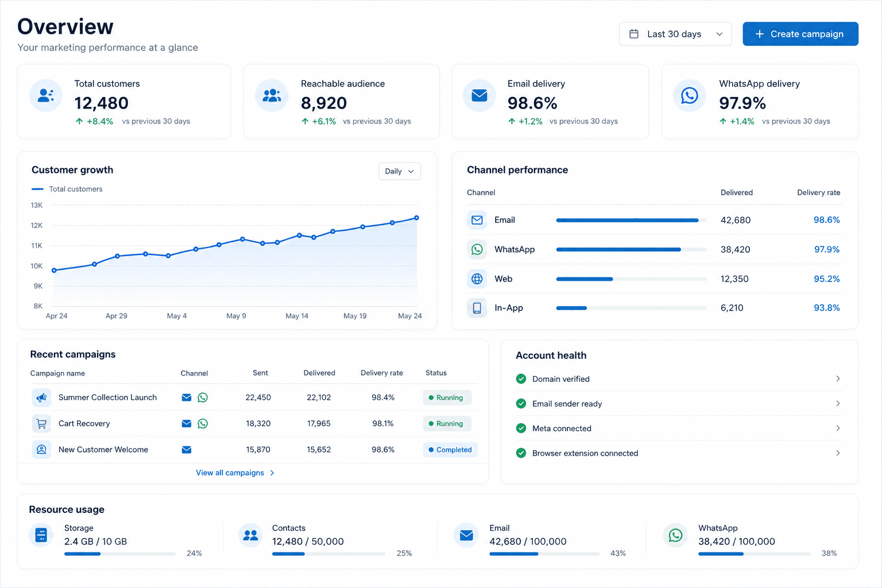This screenshot has height=588, width=882.
Task: Click the Total customers card icon
Action: pos(46,95)
